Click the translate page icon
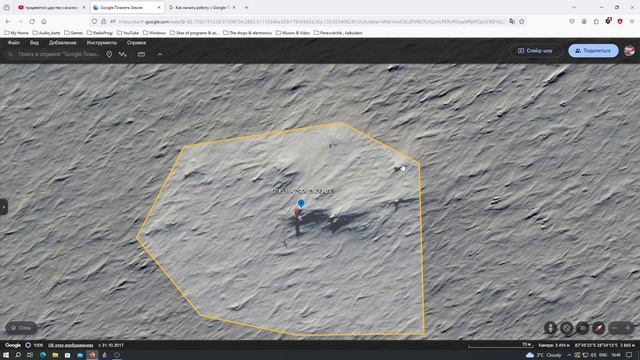The image size is (640, 360). 512,21
